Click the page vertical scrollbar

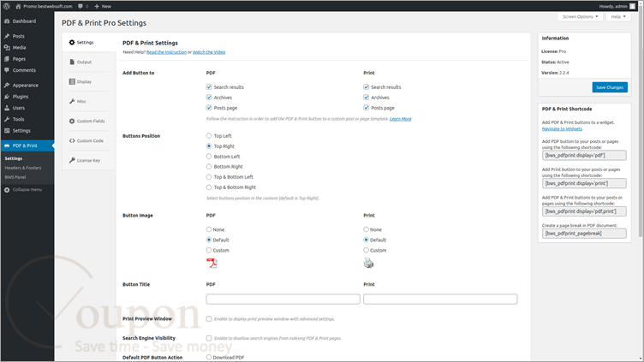[641, 123]
